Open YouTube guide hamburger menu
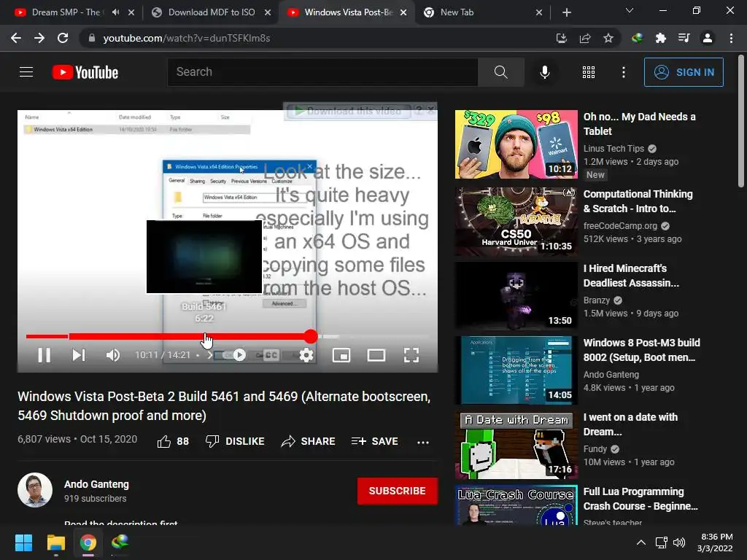The height and width of the screenshot is (560, 747). pos(26,72)
